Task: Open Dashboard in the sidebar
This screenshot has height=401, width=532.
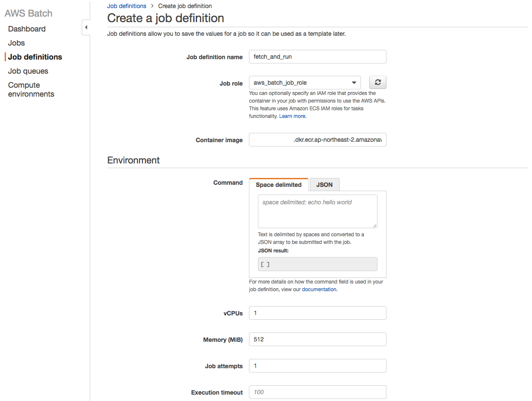Action: coord(27,29)
